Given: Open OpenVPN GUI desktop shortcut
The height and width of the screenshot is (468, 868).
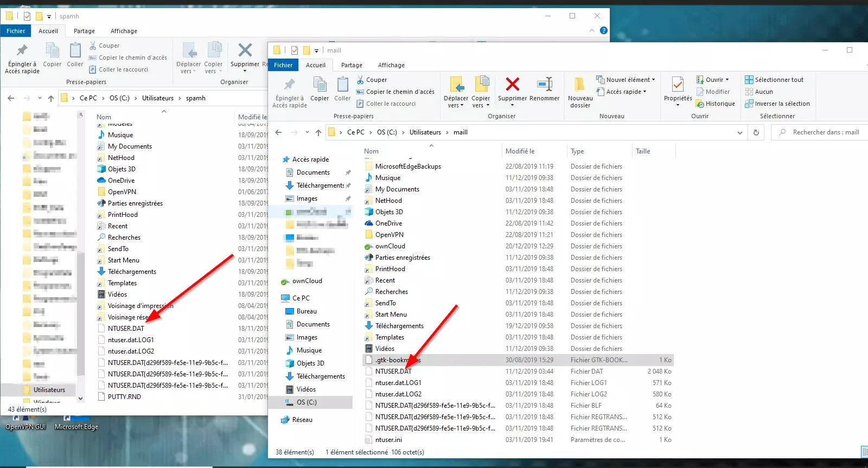Looking at the screenshot, I should point(25,422).
